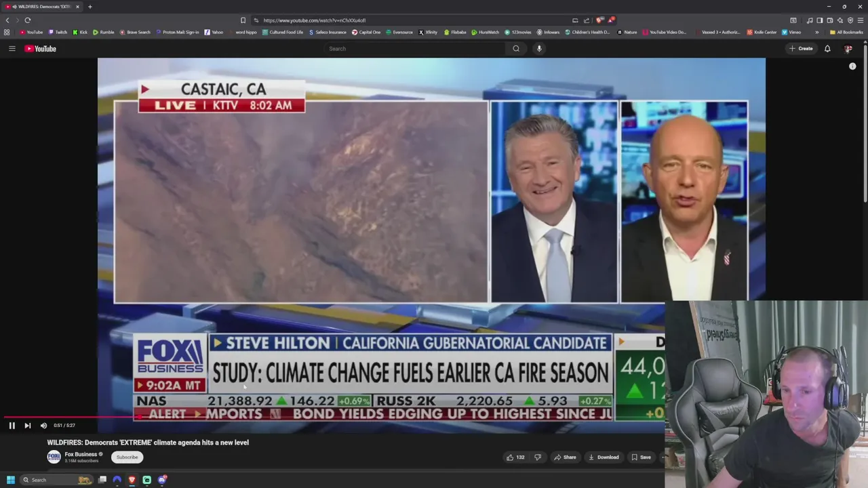The image size is (868, 488).
Task: Open the Windows Start menu
Action: (x=11, y=480)
